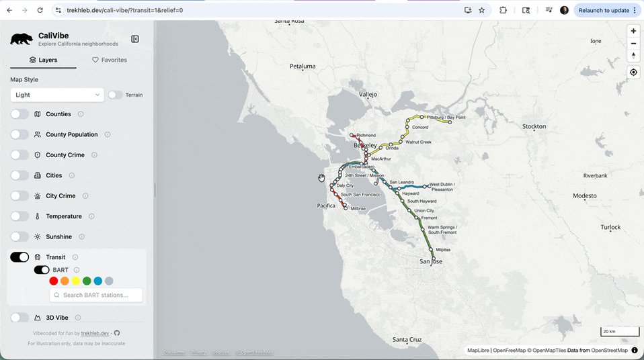Disable the Transit layer toggle

(19, 257)
